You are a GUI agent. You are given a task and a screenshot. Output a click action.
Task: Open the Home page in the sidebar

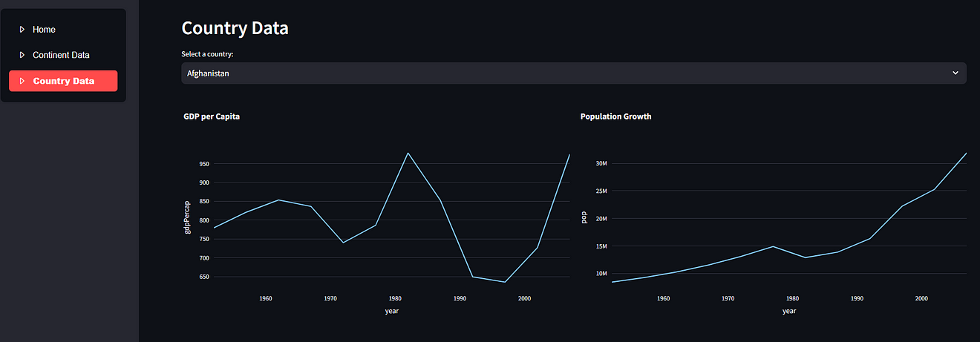coord(44,30)
